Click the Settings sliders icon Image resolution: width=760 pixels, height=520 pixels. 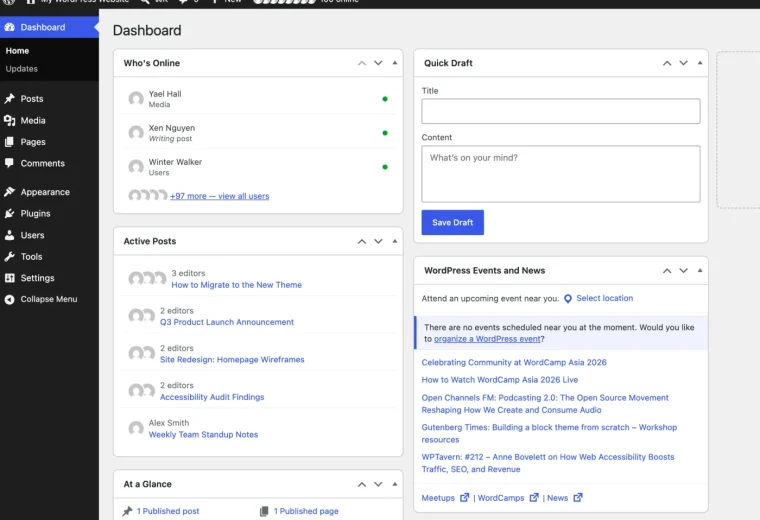9,278
